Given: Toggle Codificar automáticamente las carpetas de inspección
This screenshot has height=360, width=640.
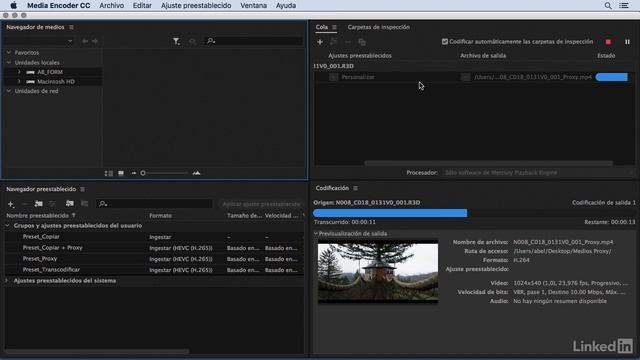Looking at the screenshot, I should [x=445, y=42].
